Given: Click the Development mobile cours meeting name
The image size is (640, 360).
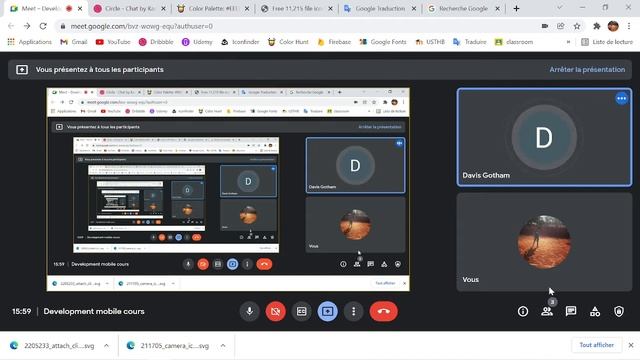Looking at the screenshot, I should click(94, 311).
